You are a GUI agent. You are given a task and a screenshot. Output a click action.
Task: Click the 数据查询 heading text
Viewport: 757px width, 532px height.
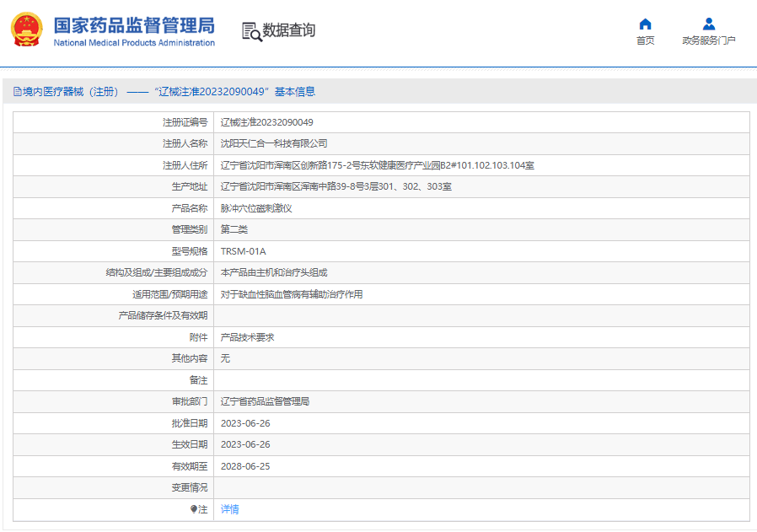coord(288,30)
